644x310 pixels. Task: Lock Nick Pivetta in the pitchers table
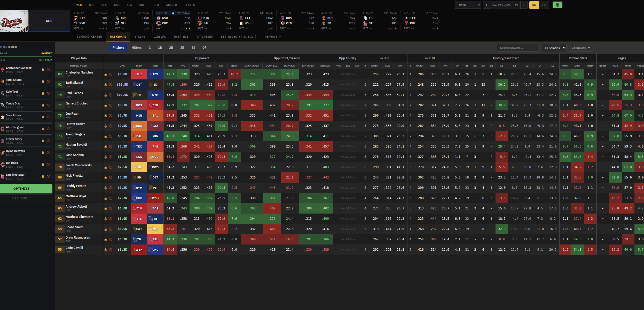pos(106,177)
